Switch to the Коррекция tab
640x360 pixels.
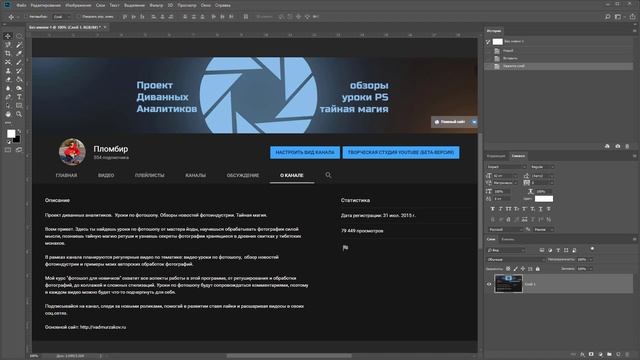point(496,156)
